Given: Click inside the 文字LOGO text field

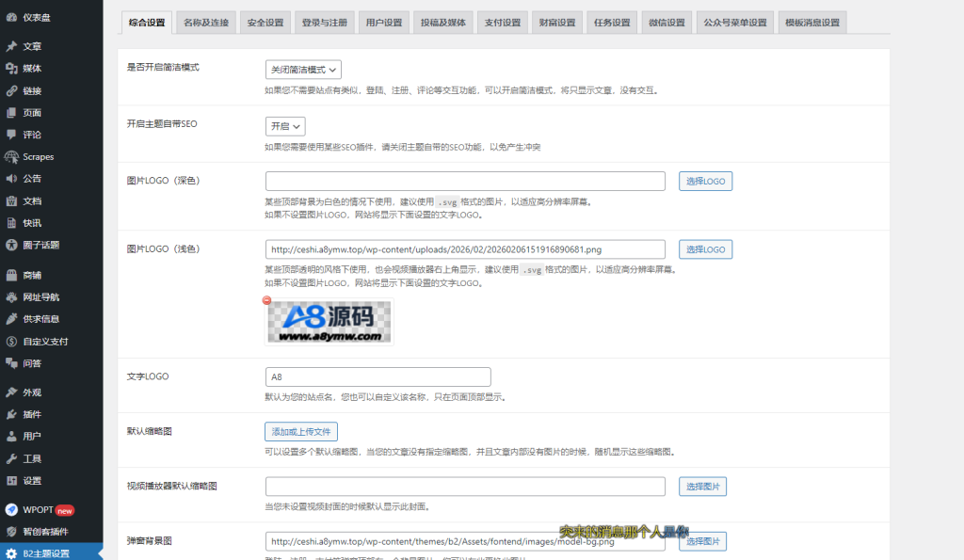Looking at the screenshot, I should point(377,376).
